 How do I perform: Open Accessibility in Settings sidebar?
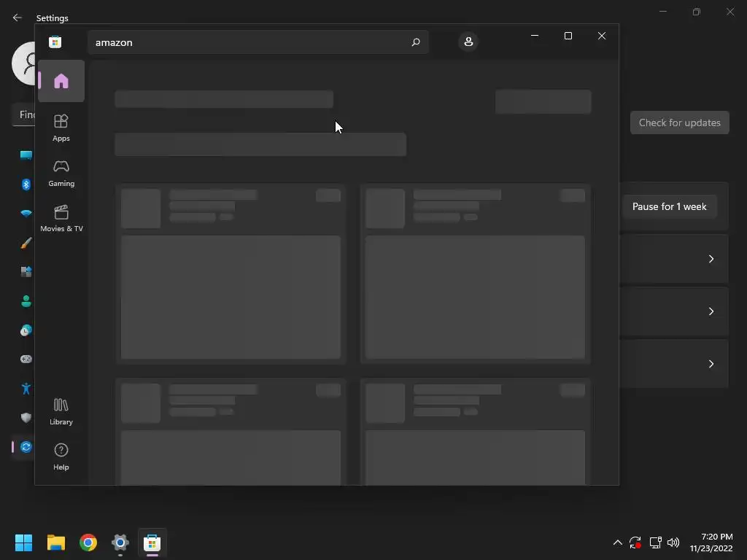point(26,389)
